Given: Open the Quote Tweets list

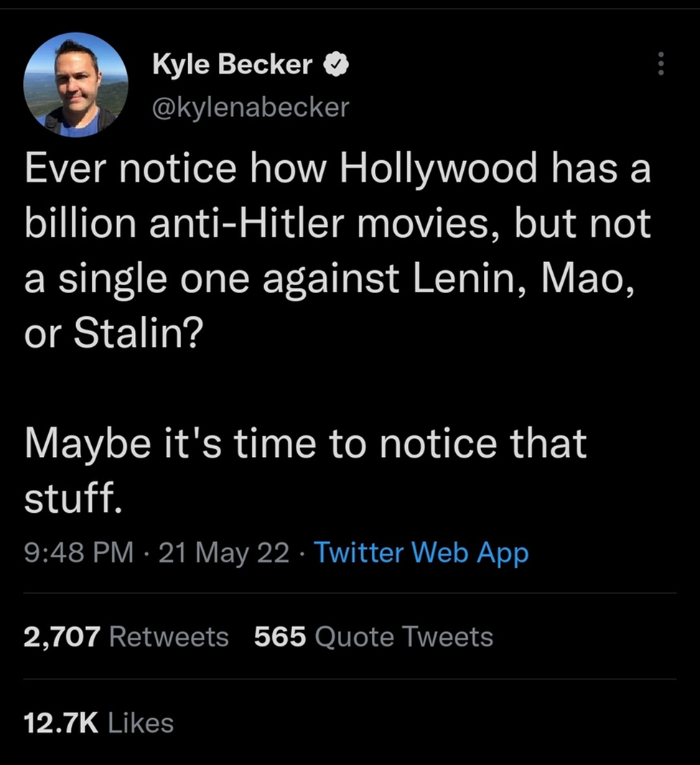Looking at the screenshot, I should (x=404, y=636).
